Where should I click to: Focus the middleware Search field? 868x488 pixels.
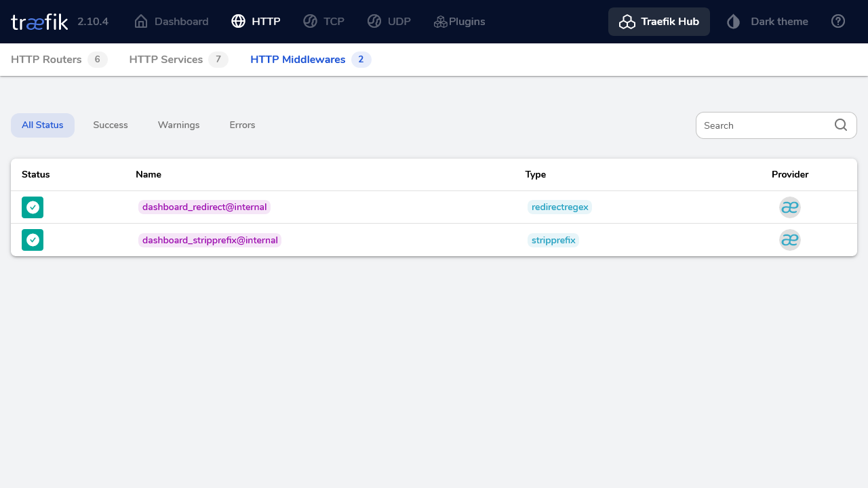click(766, 125)
